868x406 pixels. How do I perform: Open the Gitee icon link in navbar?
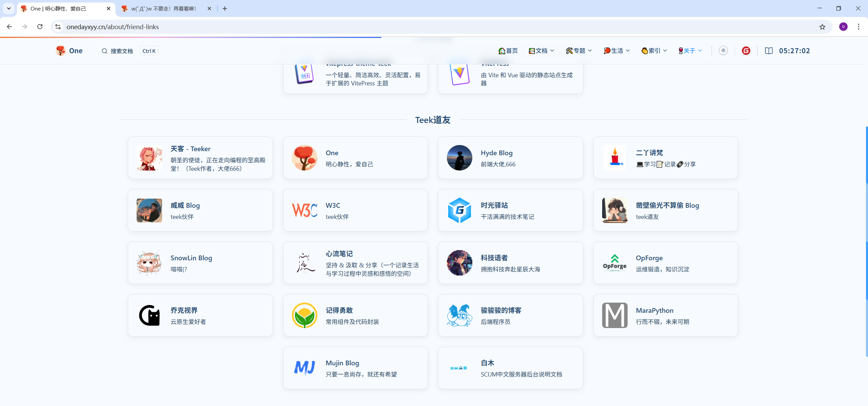tap(746, 50)
